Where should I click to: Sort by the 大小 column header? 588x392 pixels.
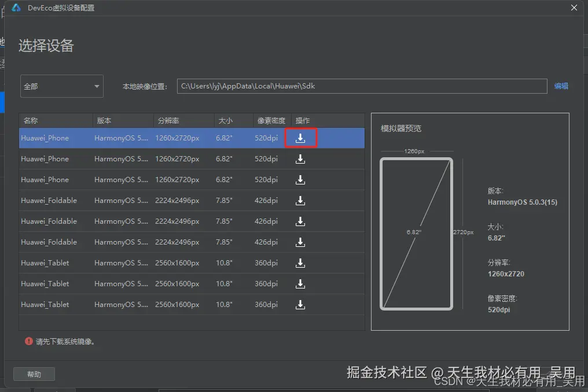pyautogui.click(x=234, y=121)
